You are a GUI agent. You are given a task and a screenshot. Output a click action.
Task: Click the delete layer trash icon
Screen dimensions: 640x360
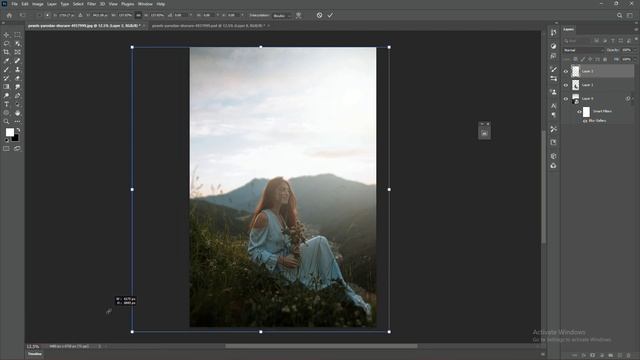click(x=629, y=356)
